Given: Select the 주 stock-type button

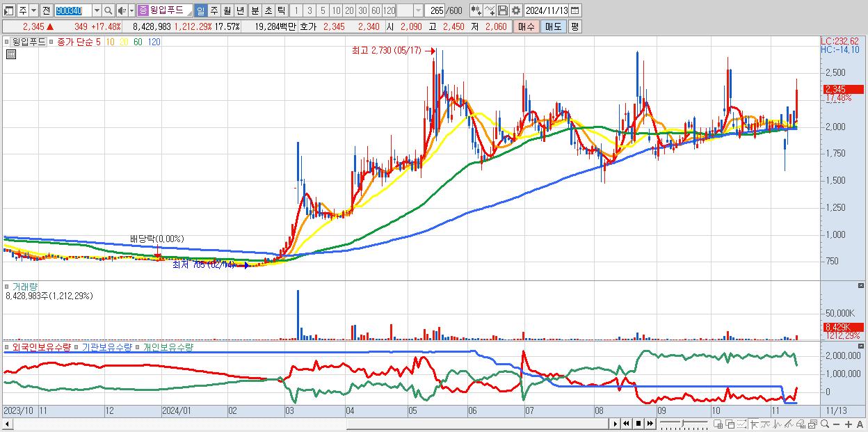Looking at the screenshot, I should (23, 10).
